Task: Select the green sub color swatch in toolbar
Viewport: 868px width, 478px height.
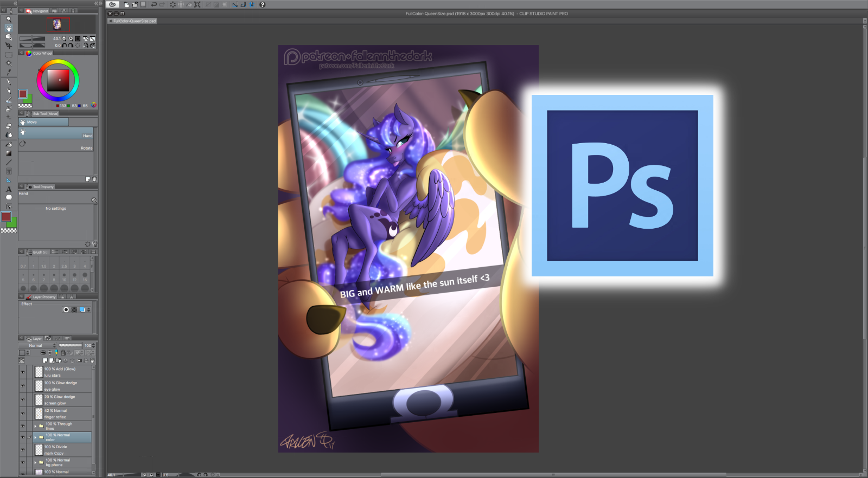Action: [14, 223]
